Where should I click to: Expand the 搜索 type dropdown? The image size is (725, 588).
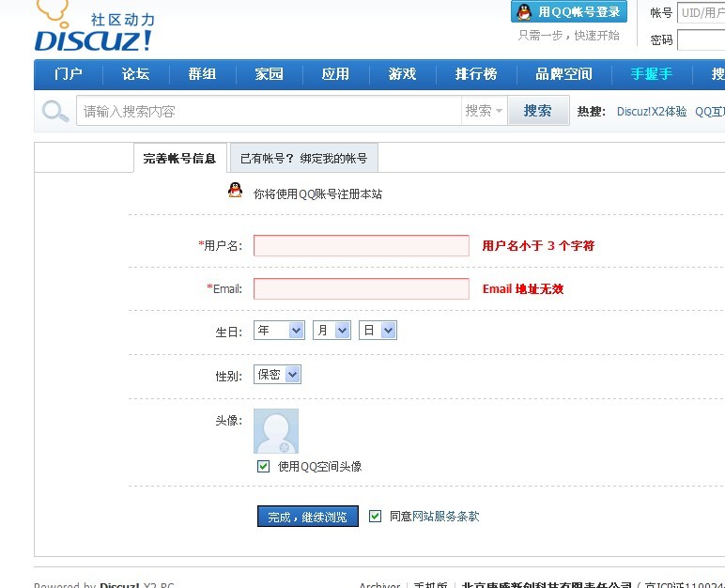tap(484, 111)
